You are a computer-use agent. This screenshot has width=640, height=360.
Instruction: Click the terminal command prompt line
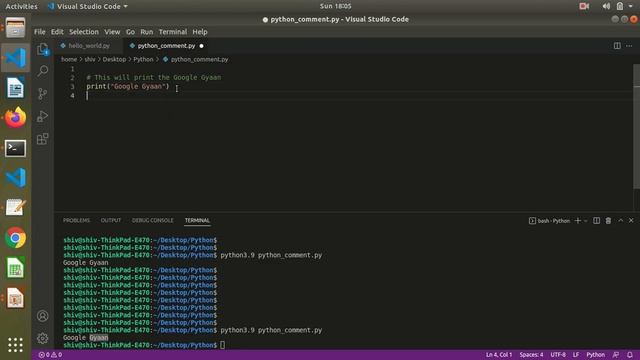144,345
